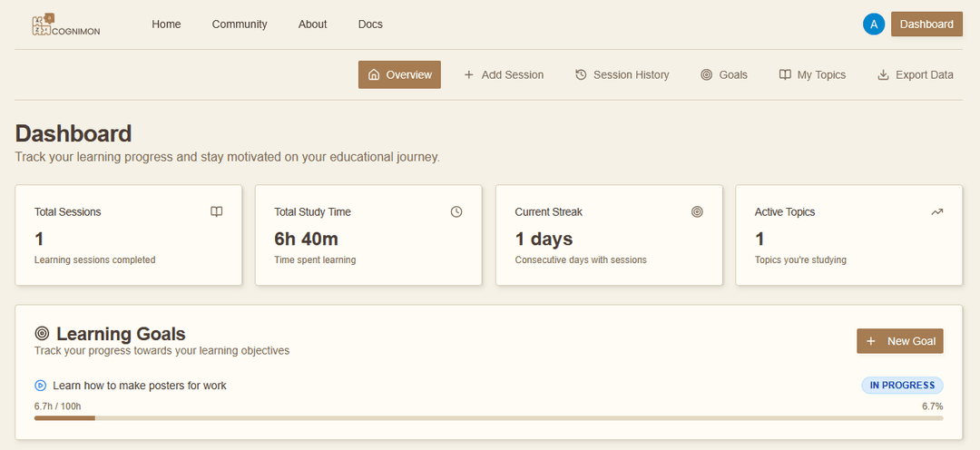Open the Add Session tab
This screenshot has height=450, width=980.
[x=504, y=74]
